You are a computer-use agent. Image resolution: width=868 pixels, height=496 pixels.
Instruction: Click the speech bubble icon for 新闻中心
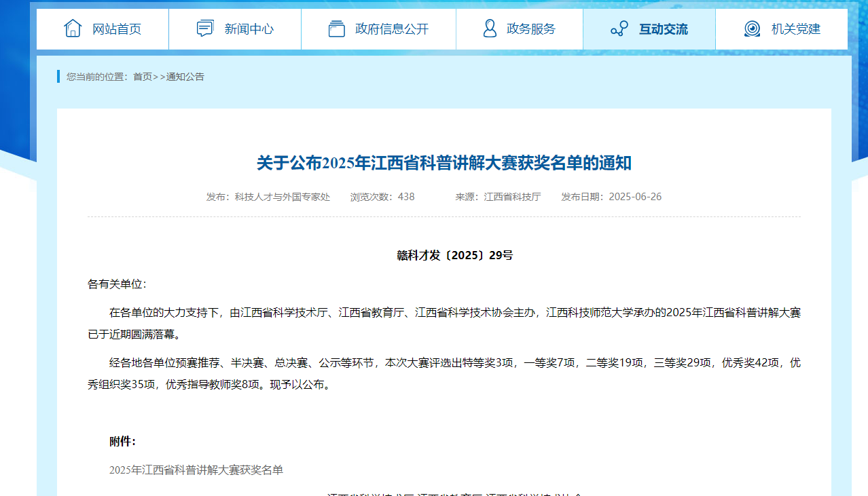coord(204,28)
